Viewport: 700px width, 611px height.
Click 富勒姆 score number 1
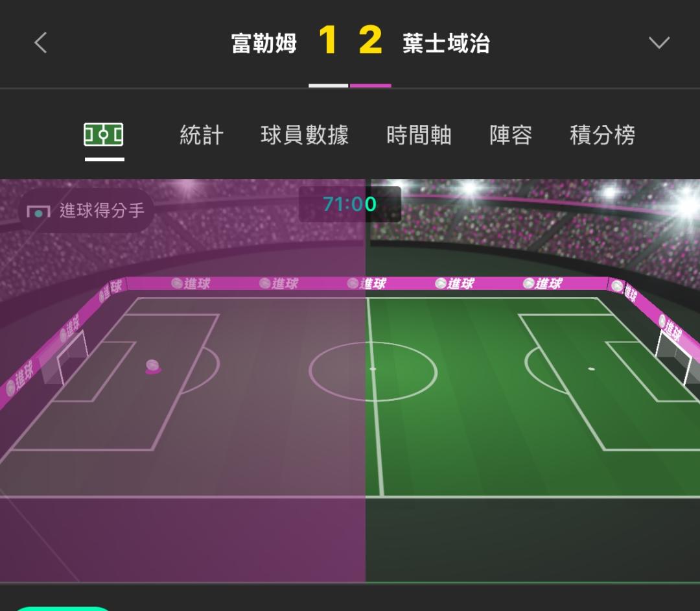click(328, 40)
